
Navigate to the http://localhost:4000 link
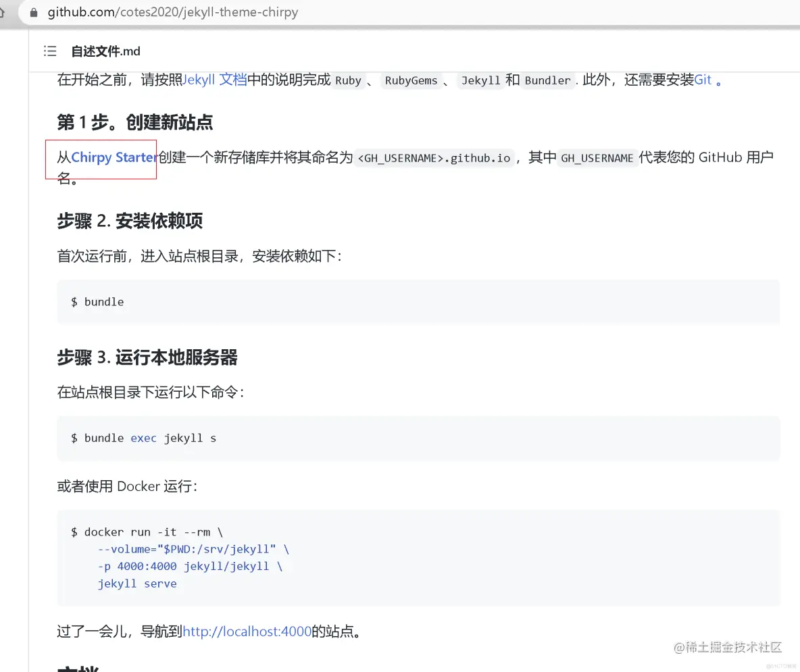tap(247, 631)
